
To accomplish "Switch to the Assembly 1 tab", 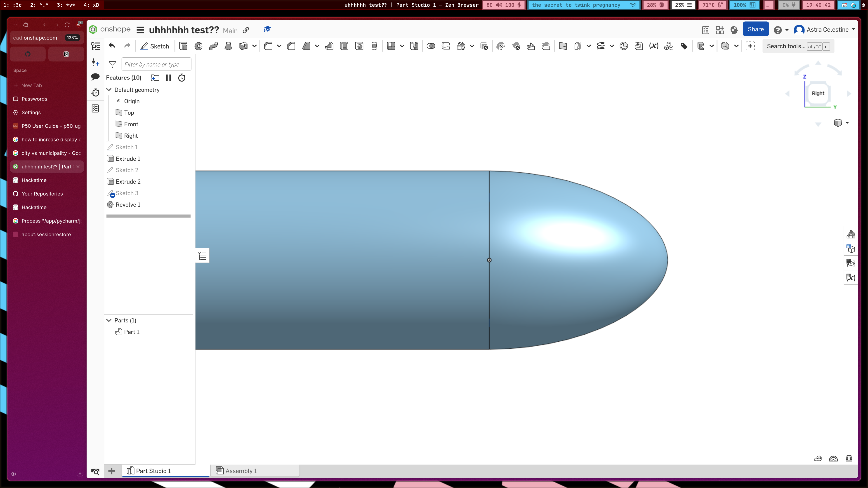I will pos(241,471).
